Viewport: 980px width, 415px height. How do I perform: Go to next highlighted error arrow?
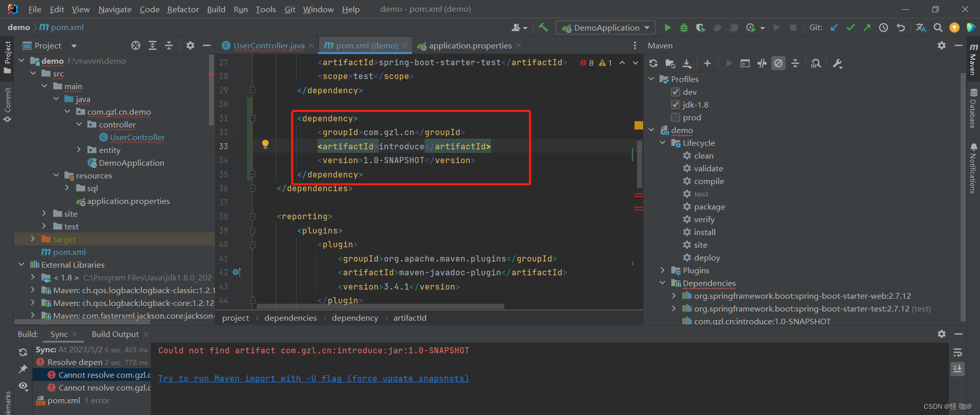635,63
